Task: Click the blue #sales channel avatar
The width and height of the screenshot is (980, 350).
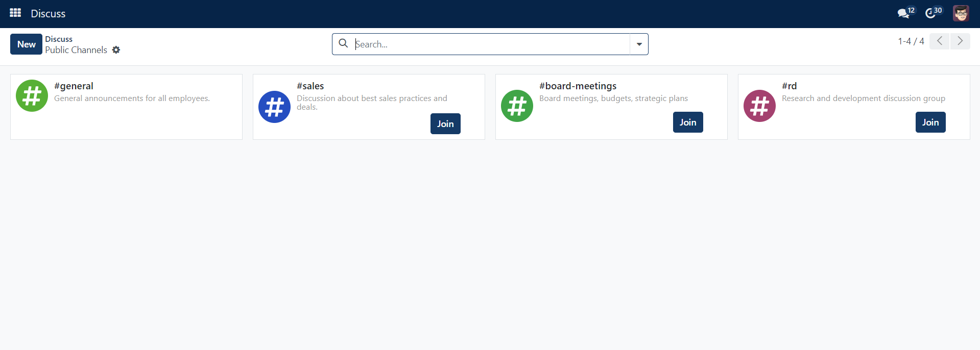Action: tap(274, 107)
